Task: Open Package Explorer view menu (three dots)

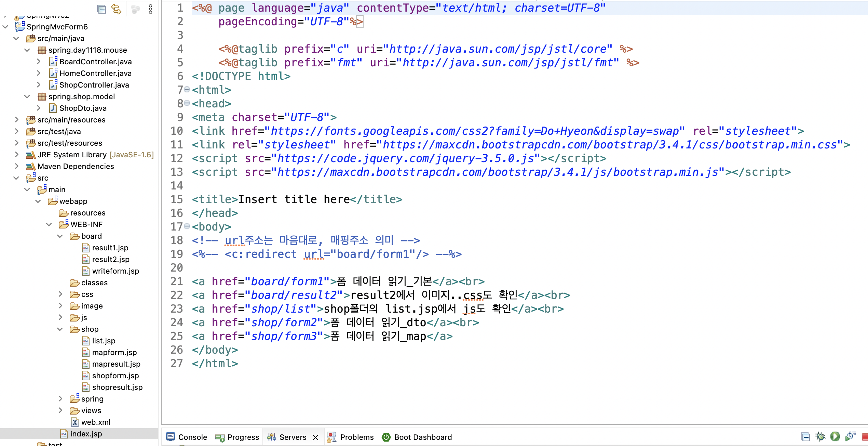Action: pyautogui.click(x=150, y=9)
